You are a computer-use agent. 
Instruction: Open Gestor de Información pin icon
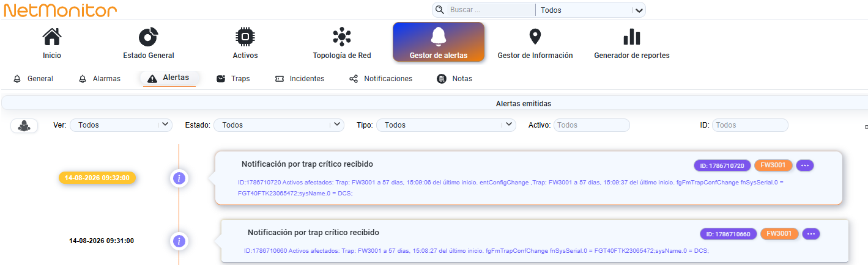point(535,37)
